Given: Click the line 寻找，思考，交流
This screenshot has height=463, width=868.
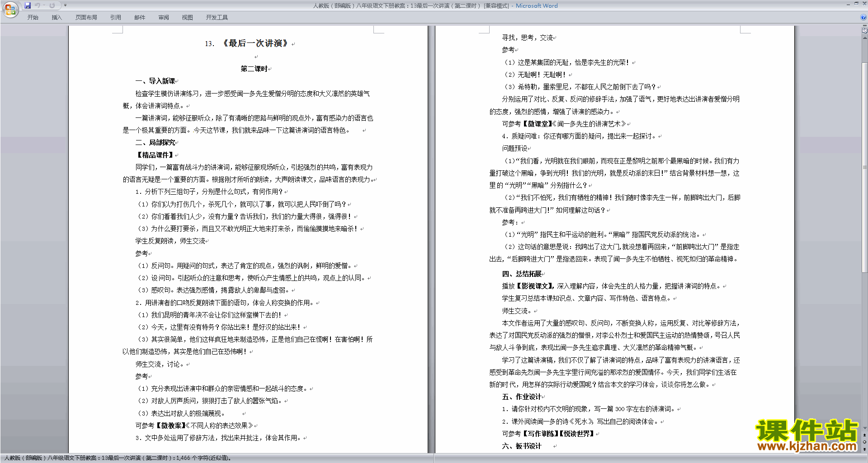Looking at the screenshot, I should 528,37.
